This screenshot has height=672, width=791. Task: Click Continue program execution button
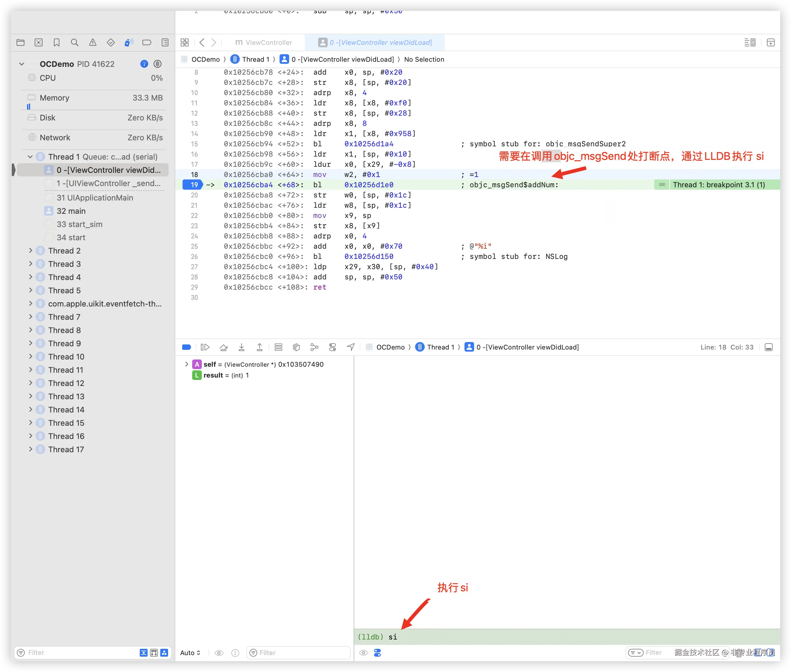tap(205, 347)
